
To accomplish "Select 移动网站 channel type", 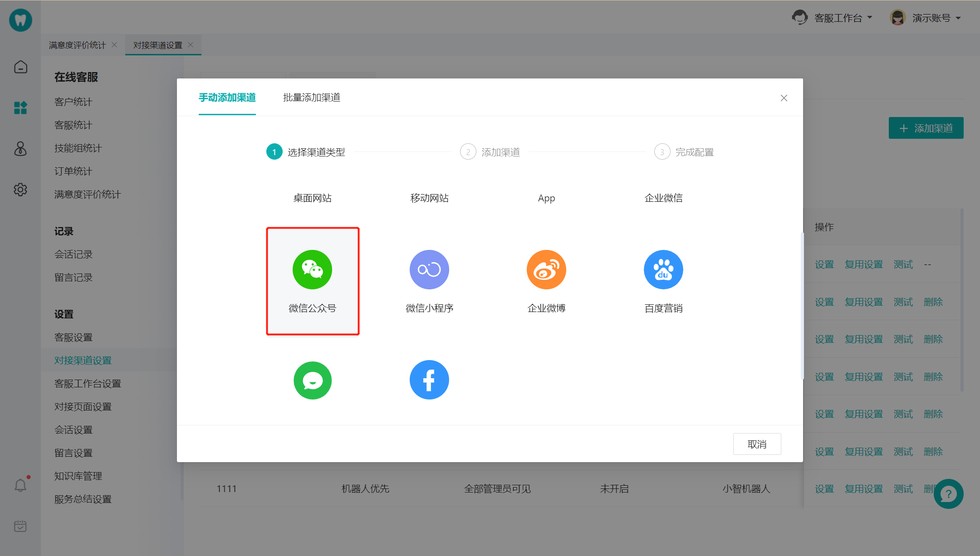I will point(429,198).
